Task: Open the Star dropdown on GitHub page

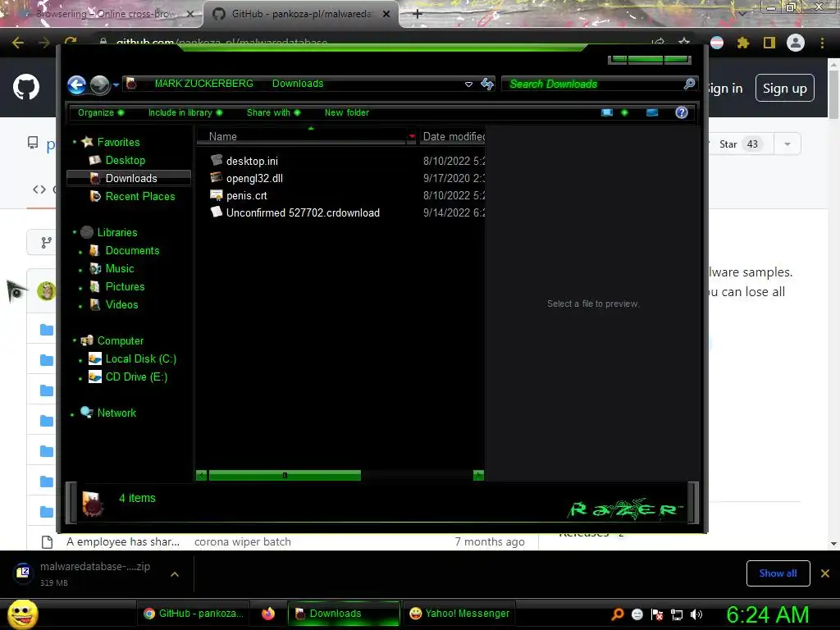Action: pyautogui.click(x=787, y=144)
